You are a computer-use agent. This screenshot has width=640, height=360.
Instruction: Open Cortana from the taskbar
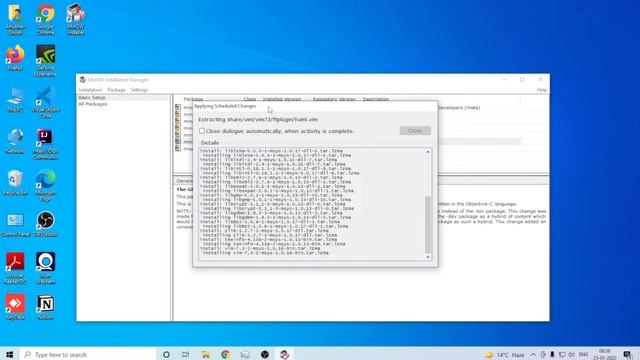(166, 354)
